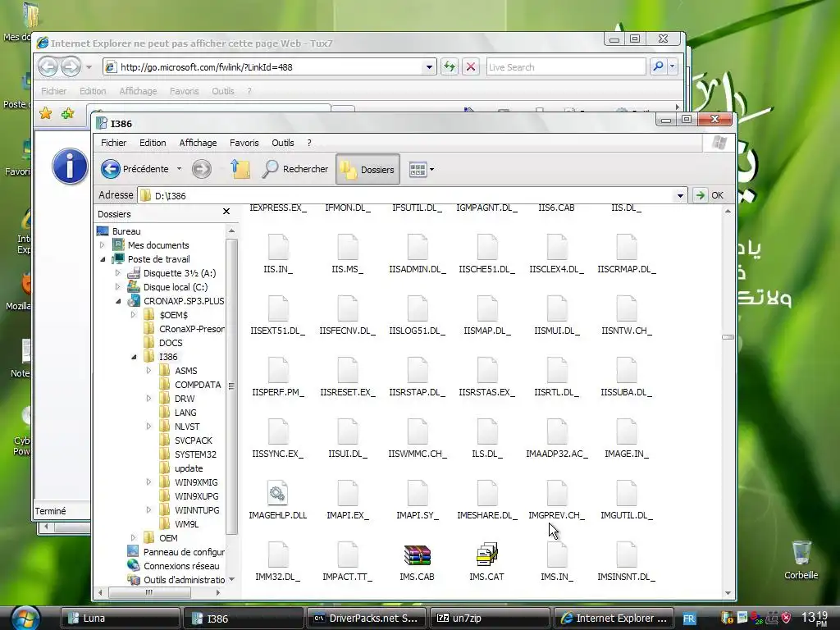840x630 pixels.
Task: Click Internet Explorer refresh icon
Action: [x=450, y=67]
